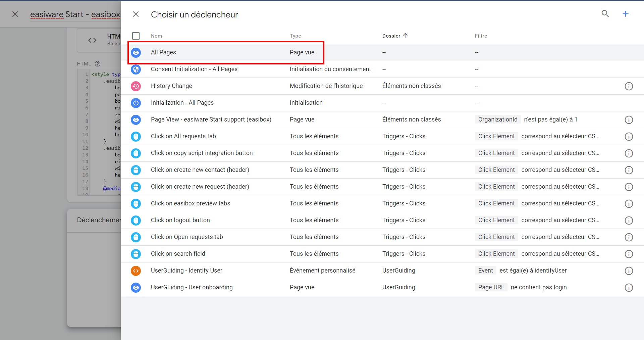Select Page View - easiware Start support trigger
The width and height of the screenshot is (644, 340).
(211, 119)
